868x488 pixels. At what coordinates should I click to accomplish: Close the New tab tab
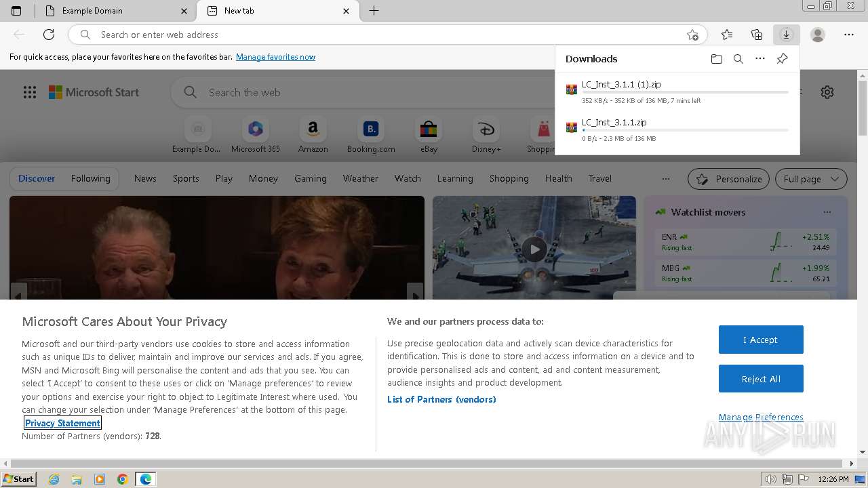[347, 11]
